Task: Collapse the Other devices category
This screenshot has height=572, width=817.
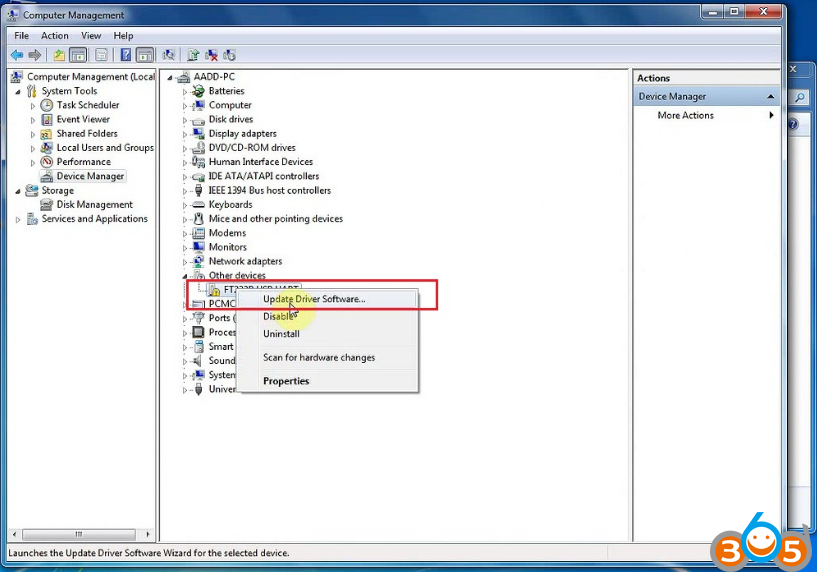Action: [x=184, y=276]
